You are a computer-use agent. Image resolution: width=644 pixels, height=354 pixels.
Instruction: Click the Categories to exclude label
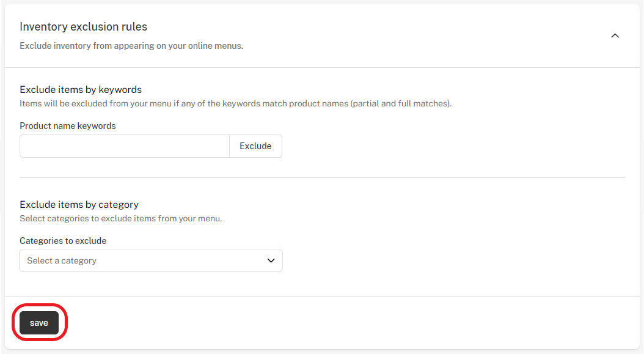pos(63,240)
